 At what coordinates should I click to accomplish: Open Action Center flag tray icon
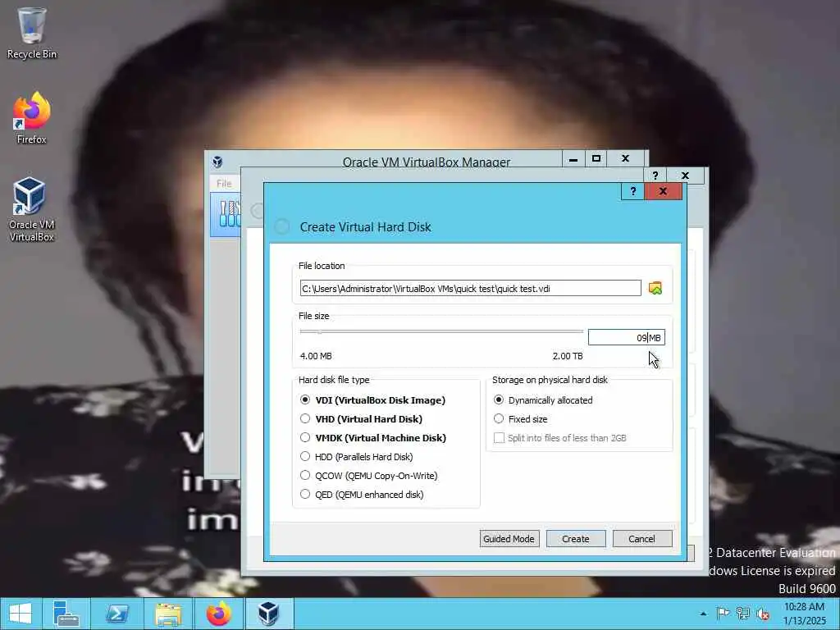click(723, 614)
